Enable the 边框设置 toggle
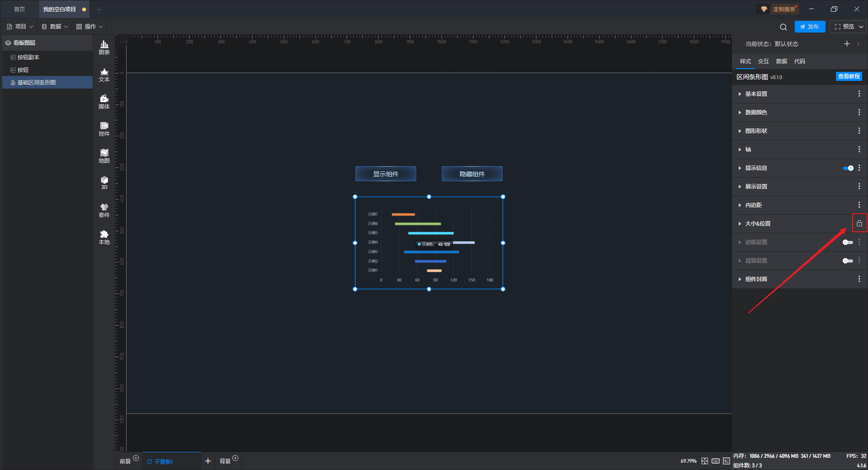Image resolution: width=868 pixels, height=470 pixels. click(x=848, y=242)
